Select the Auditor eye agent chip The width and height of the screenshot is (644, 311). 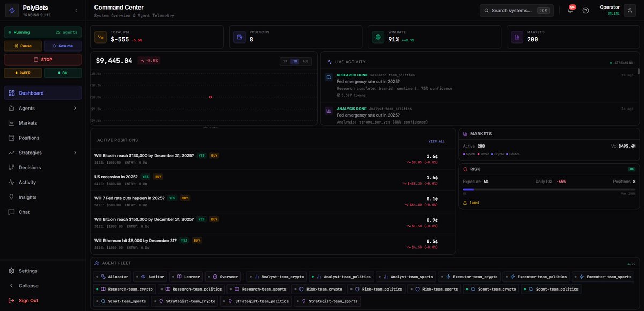[151, 277]
